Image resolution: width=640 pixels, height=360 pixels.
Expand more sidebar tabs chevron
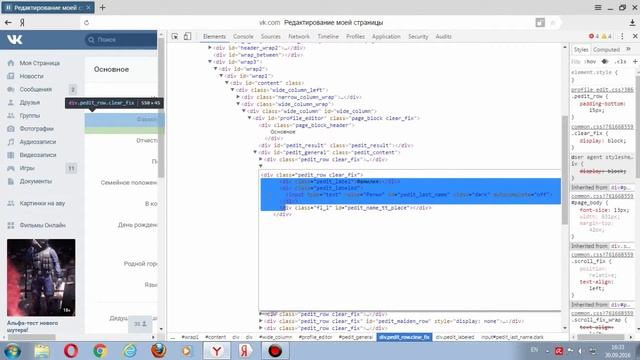coord(629,49)
